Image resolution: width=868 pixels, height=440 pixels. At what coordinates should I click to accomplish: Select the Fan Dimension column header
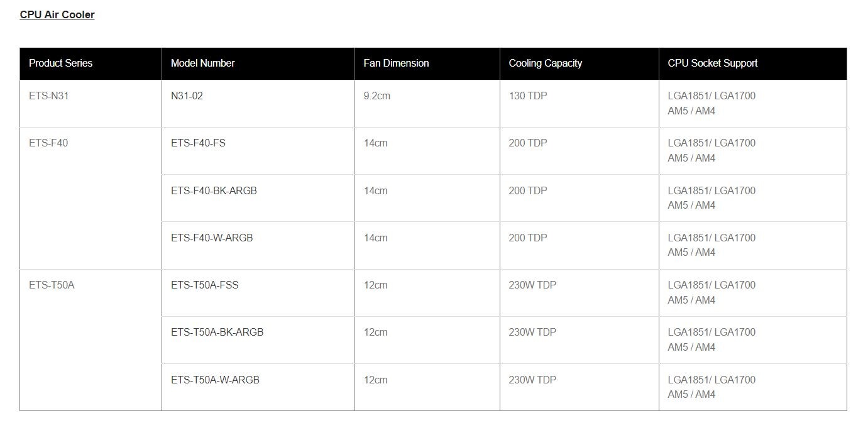tap(396, 63)
